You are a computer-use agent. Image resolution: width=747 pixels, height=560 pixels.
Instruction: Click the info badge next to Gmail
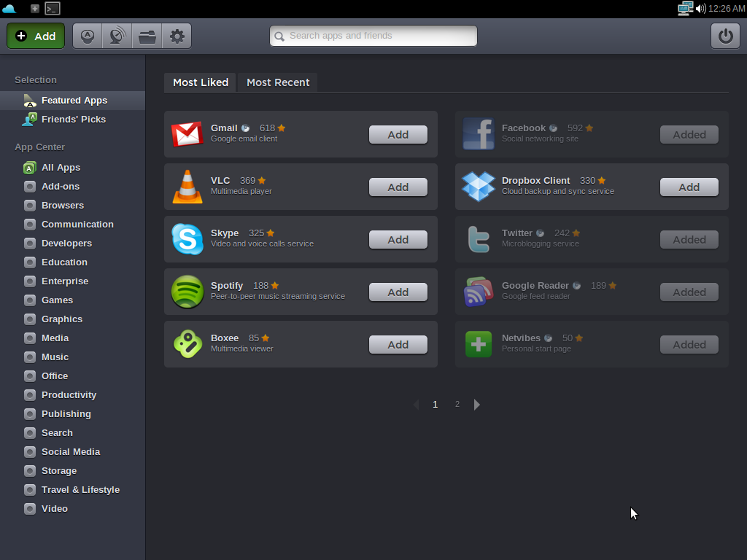(245, 128)
